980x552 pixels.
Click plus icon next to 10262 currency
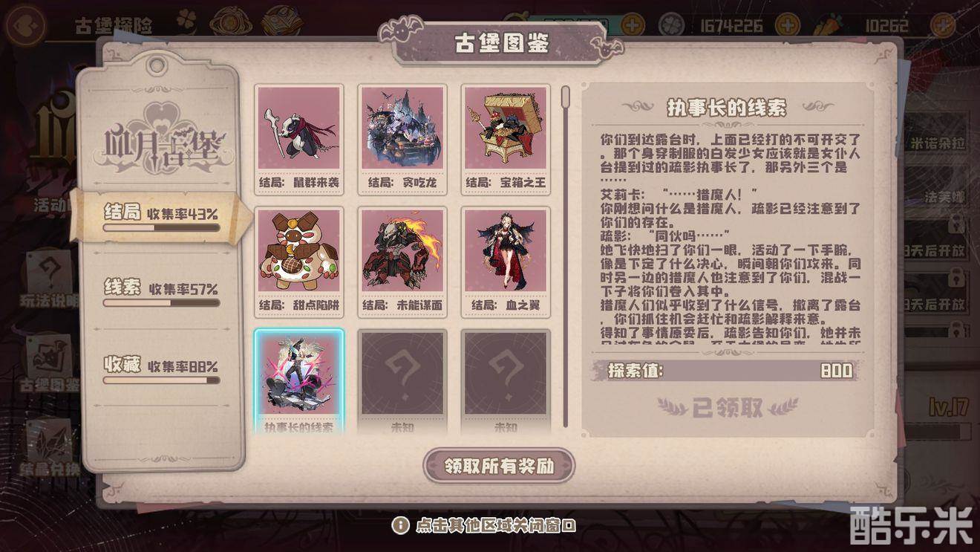pos(943,25)
